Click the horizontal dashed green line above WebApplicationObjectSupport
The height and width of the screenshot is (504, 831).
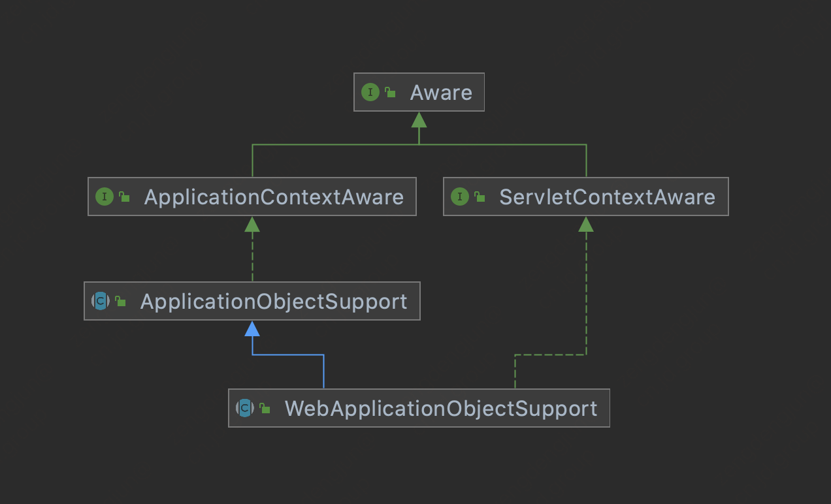click(550, 355)
